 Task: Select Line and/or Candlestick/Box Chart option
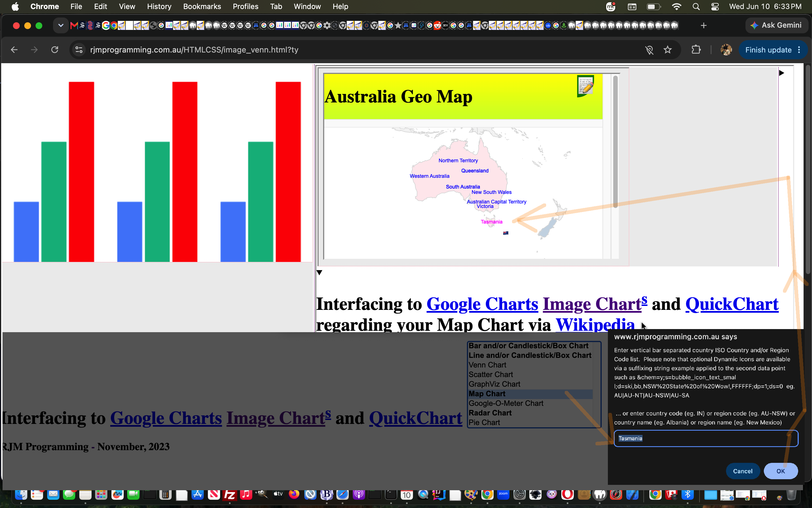click(x=530, y=355)
